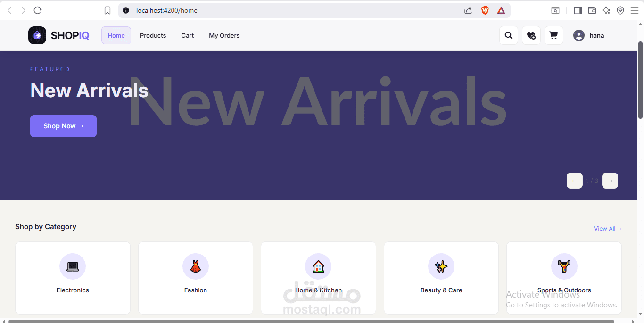Open the Brave Shields panel in the toolbar
The width and height of the screenshot is (644, 323).
click(x=485, y=10)
